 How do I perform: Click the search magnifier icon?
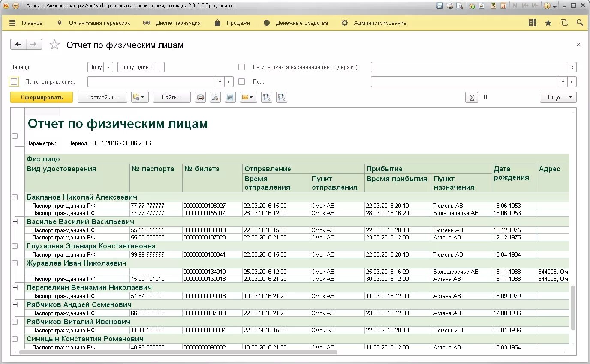pyautogui.click(x=580, y=23)
